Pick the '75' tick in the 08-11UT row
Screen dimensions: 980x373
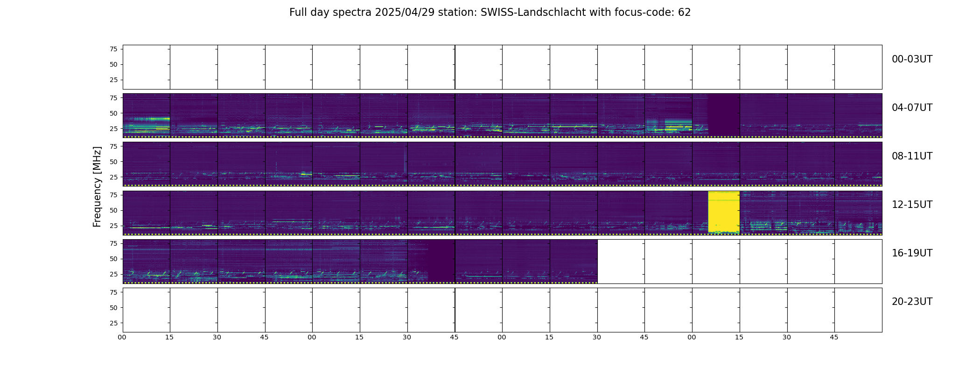click(x=113, y=146)
